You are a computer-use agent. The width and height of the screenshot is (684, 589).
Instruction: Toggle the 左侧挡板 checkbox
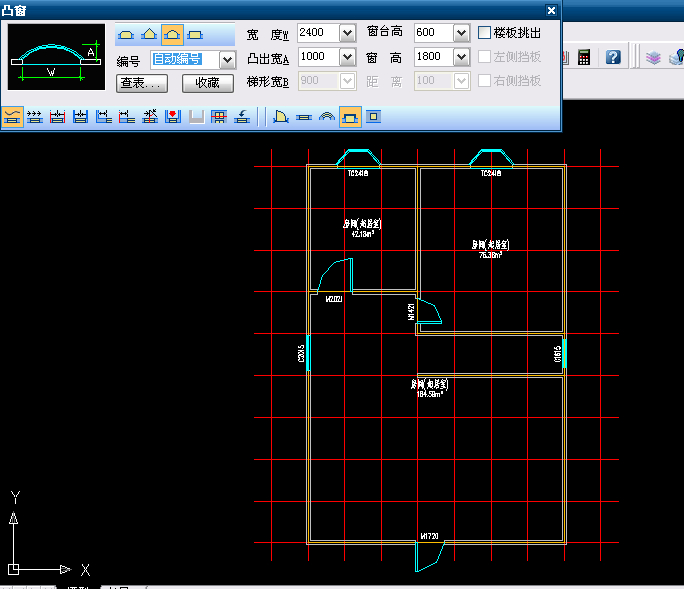click(485, 57)
